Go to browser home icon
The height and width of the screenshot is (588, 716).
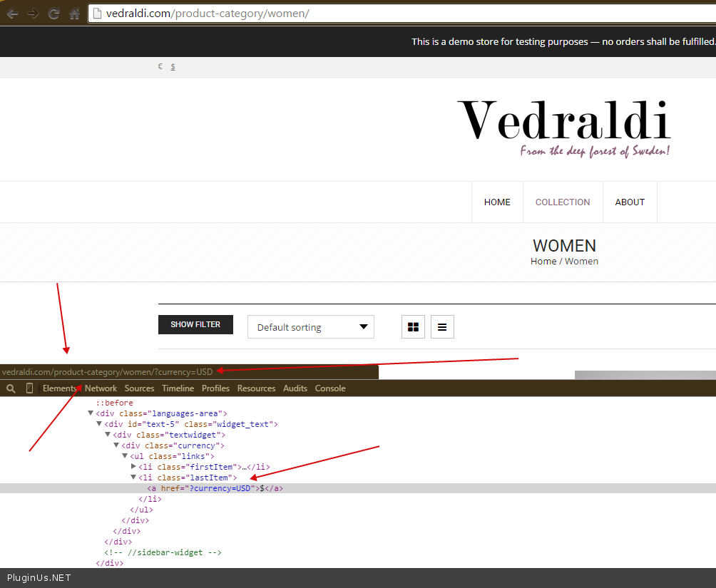pyautogui.click(x=74, y=14)
